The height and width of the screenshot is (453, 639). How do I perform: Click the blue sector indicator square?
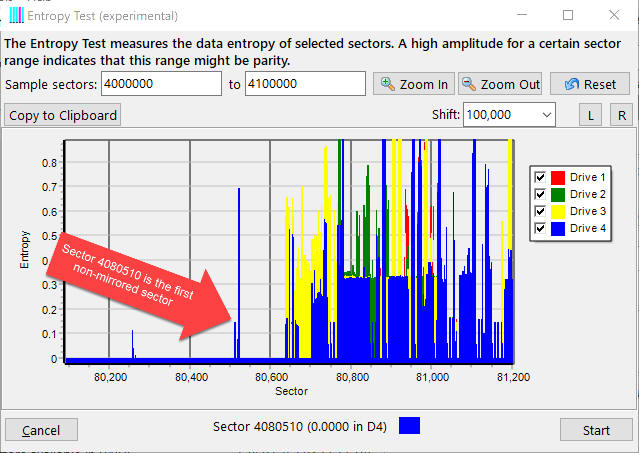pos(409,427)
